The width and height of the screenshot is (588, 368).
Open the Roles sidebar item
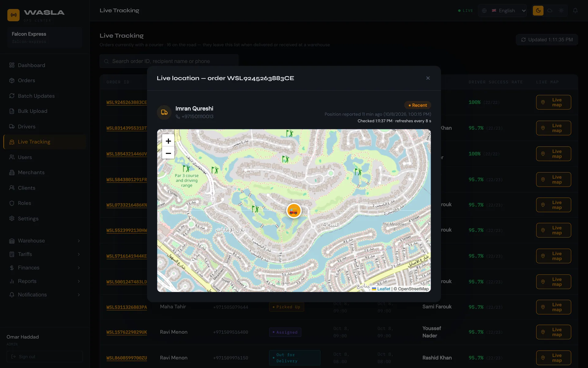pos(45,203)
